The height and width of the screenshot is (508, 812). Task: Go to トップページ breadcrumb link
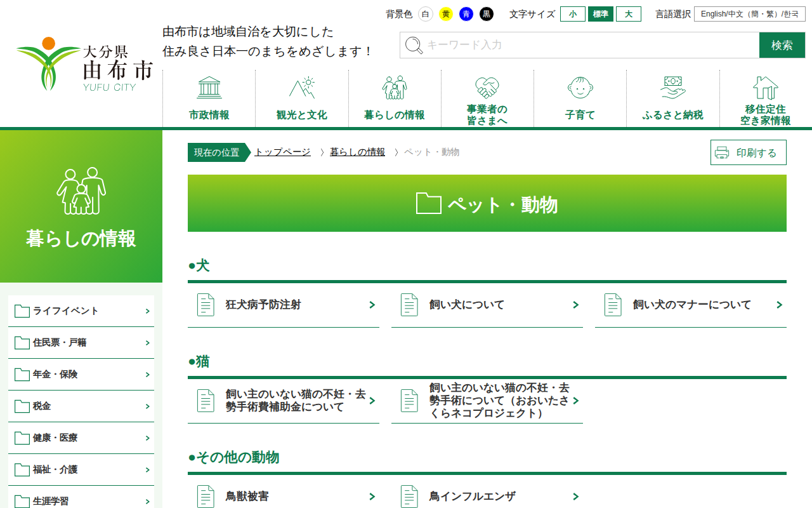click(282, 152)
